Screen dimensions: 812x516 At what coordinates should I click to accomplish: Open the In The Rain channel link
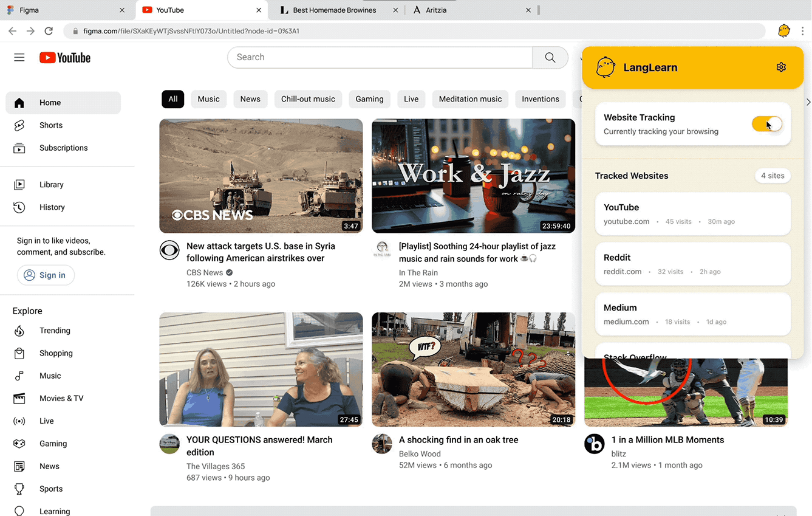(418, 272)
